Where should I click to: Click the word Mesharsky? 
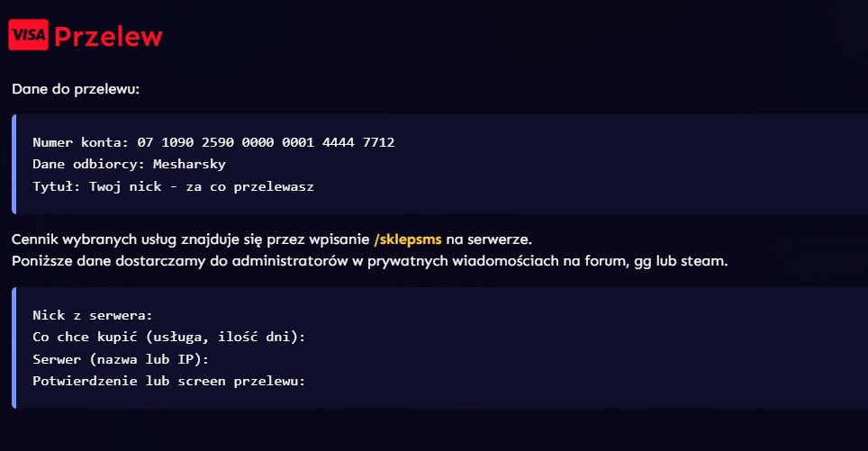189,165
